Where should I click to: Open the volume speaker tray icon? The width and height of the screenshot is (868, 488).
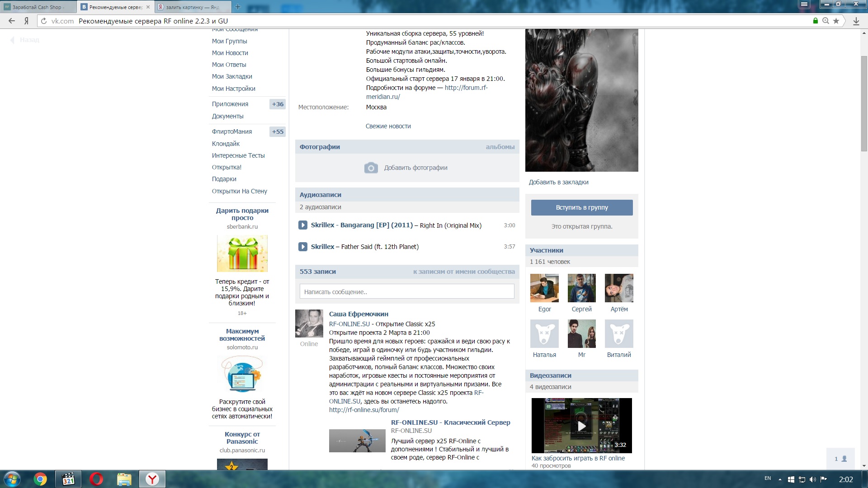pyautogui.click(x=813, y=479)
